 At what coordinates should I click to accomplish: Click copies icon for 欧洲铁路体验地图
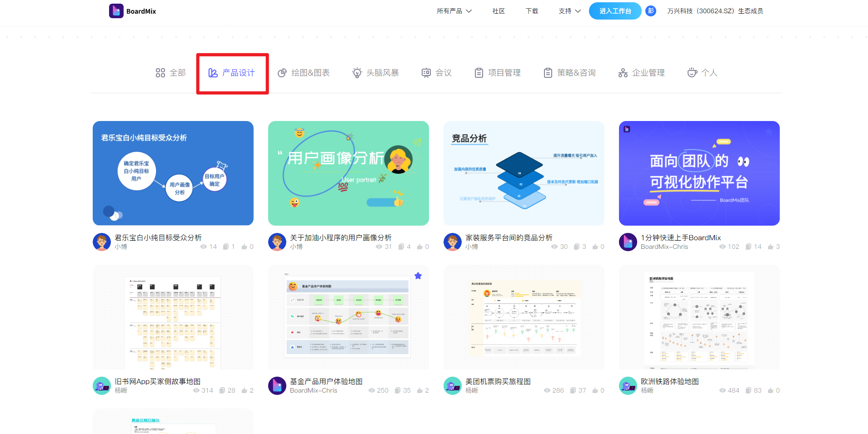(748, 390)
